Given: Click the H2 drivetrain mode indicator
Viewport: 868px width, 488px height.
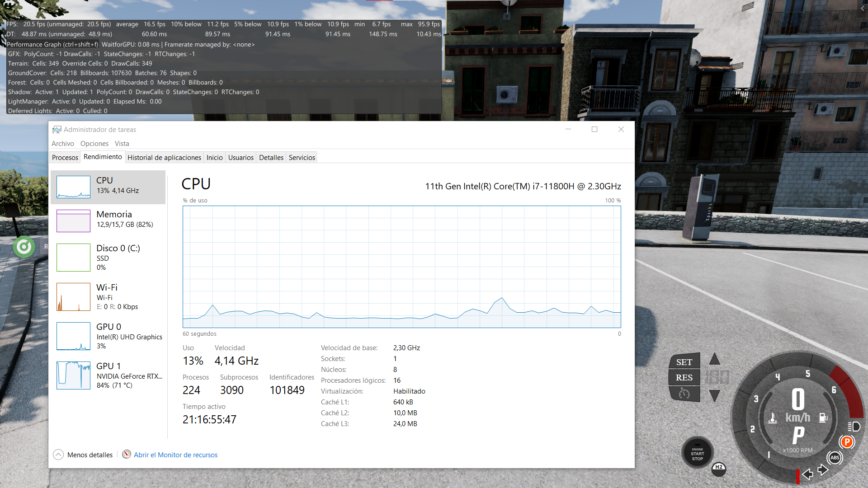Looking at the screenshot, I should click(x=718, y=468).
